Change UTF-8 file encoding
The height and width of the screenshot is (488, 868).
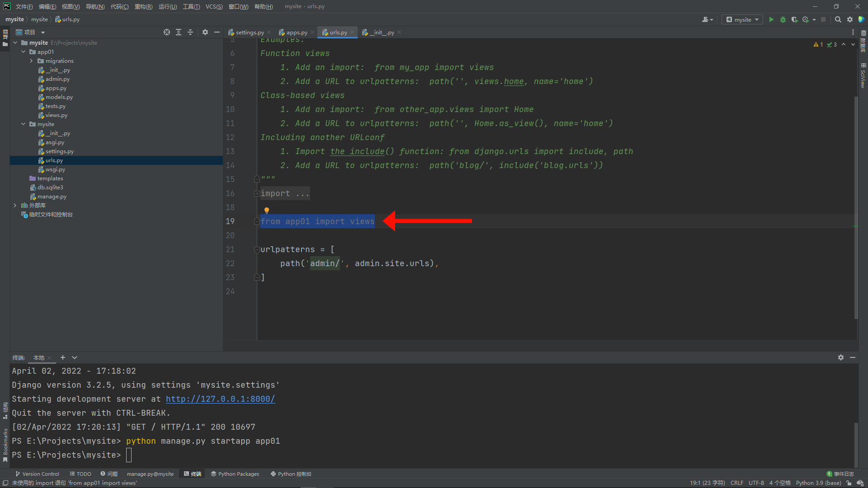point(756,483)
